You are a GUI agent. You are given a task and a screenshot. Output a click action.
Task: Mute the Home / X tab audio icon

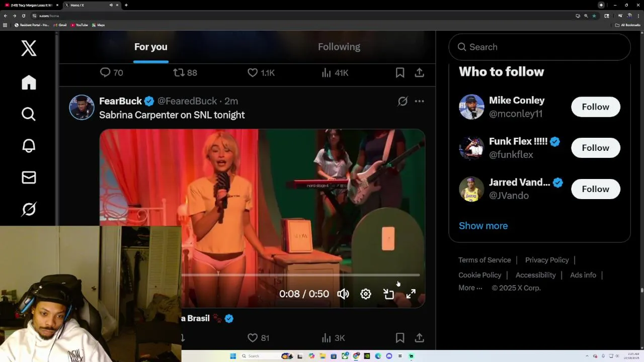pyautogui.click(x=110, y=5)
